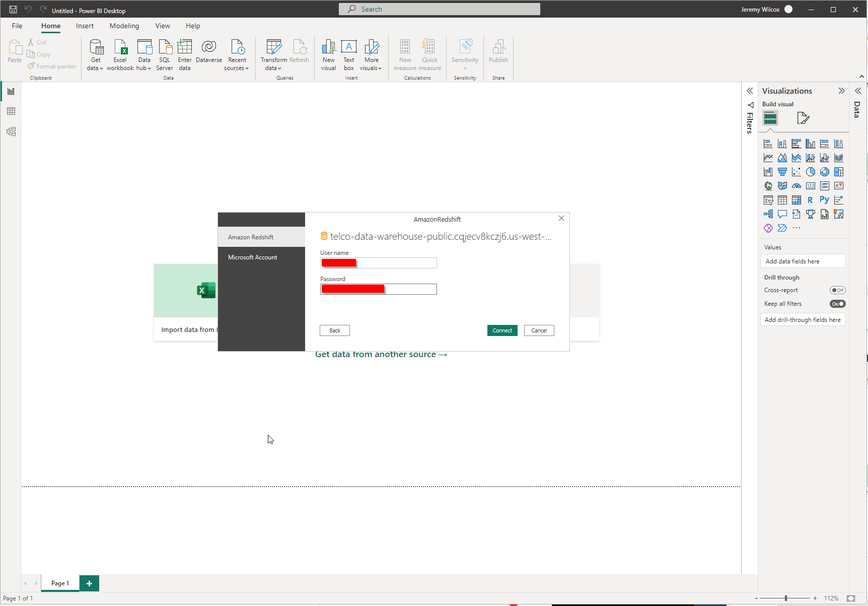Select the Build visual icon
868x606 pixels.
(x=770, y=118)
